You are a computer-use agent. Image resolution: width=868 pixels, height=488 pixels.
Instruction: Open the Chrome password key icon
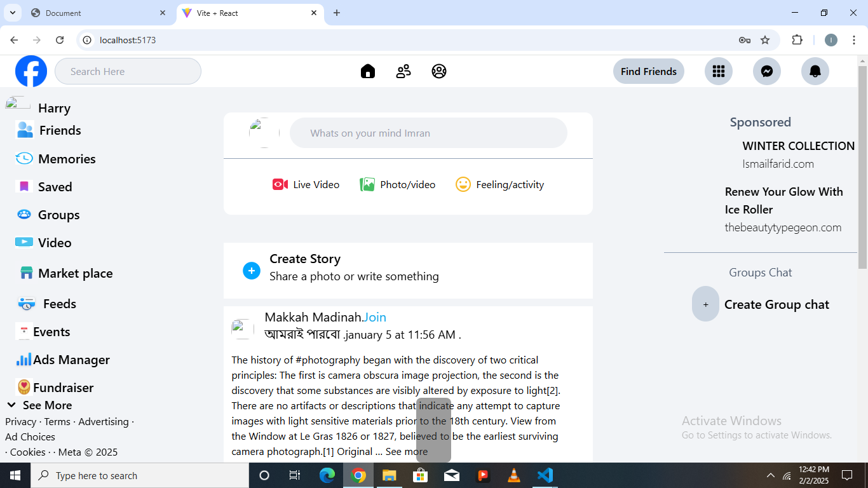tap(745, 40)
